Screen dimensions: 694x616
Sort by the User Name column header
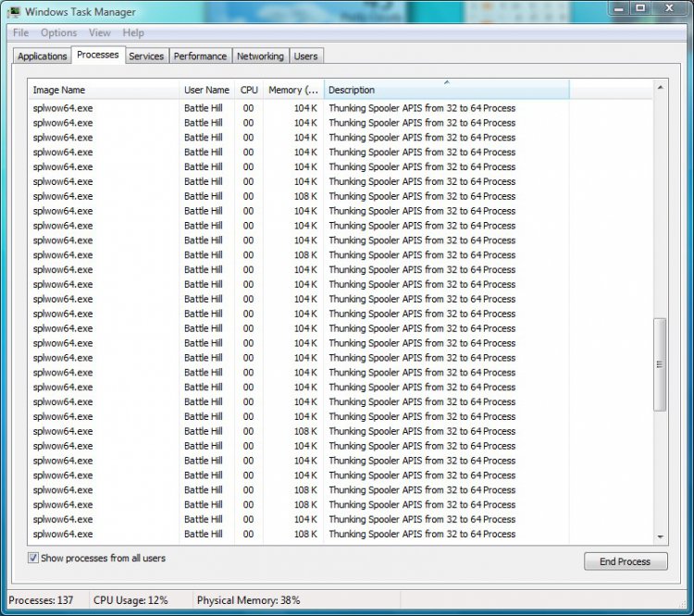click(x=206, y=90)
